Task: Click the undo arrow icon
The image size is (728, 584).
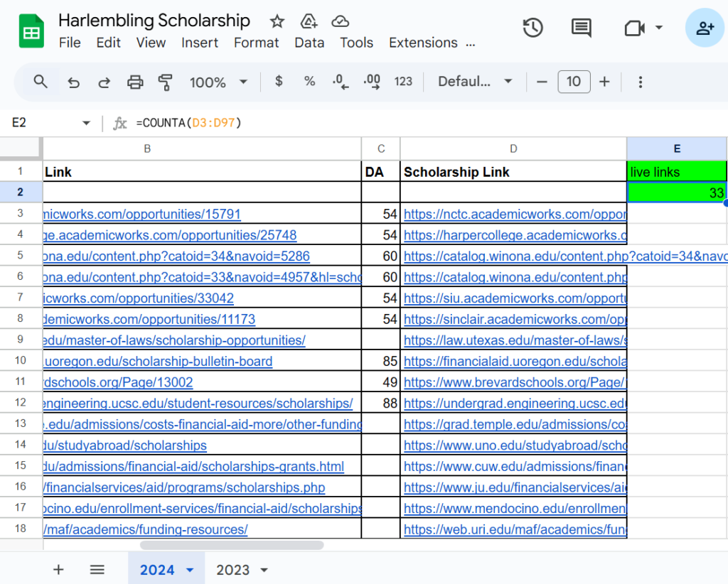Action: click(x=73, y=82)
